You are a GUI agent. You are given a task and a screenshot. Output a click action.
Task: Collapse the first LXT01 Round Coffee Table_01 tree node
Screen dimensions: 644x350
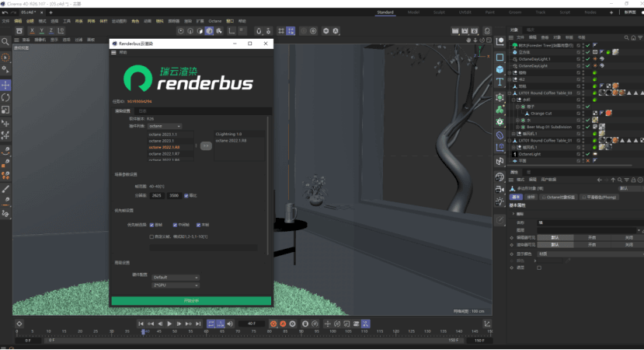(510, 93)
